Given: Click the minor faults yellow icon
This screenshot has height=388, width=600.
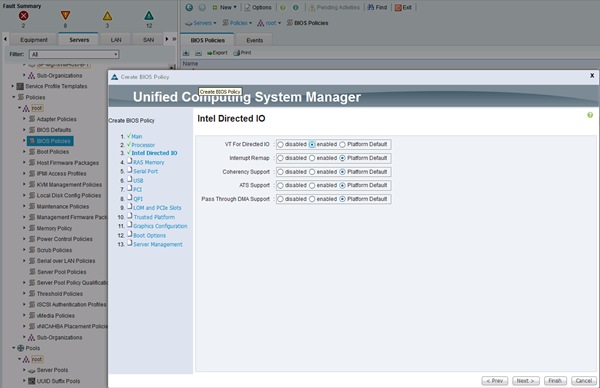Looking at the screenshot, I should pos(108,16).
